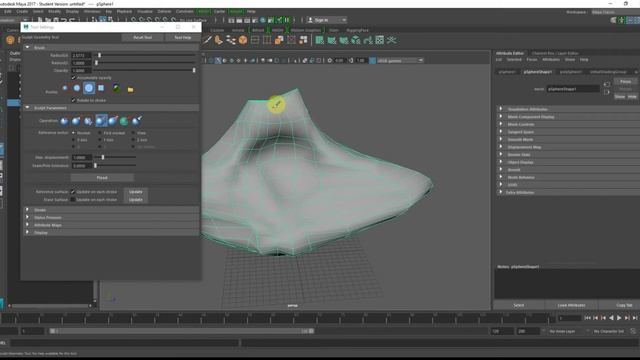The width and height of the screenshot is (640, 360).
Task: Toggle Accumulate opacity checkbox
Action: click(73, 78)
